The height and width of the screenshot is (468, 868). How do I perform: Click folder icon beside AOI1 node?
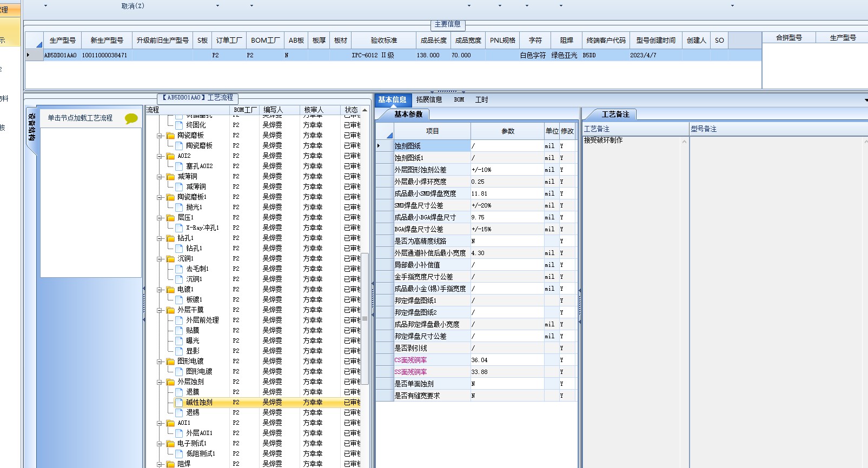(171, 423)
